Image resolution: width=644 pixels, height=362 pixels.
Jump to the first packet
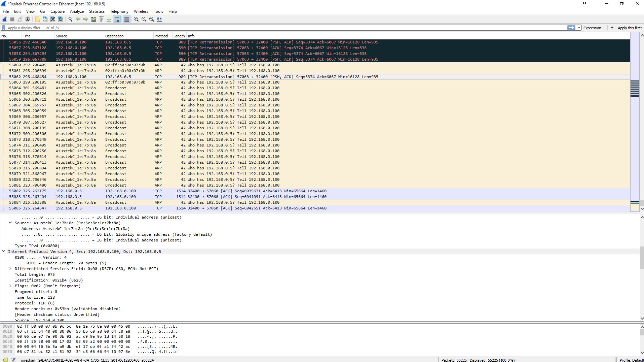(x=101, y=19)
